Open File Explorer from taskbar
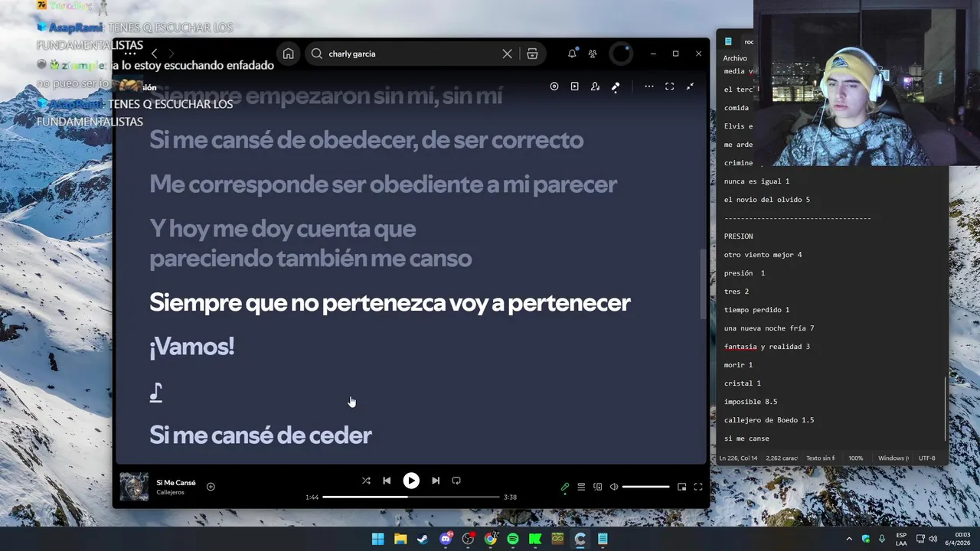 point(400,539)
